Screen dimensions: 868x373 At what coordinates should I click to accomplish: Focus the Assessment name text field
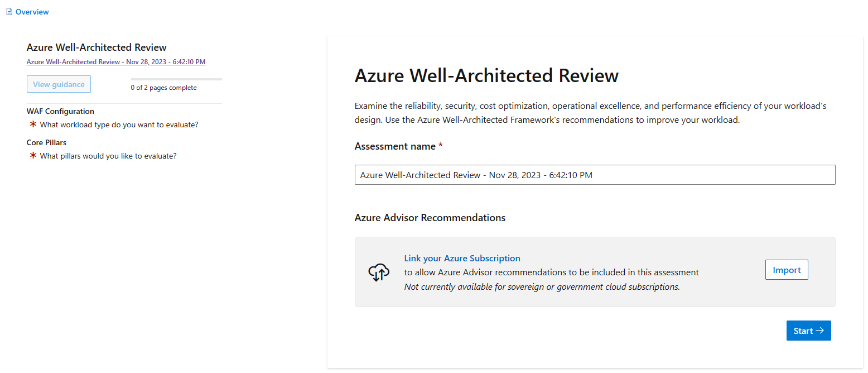(x=595, y=175)
